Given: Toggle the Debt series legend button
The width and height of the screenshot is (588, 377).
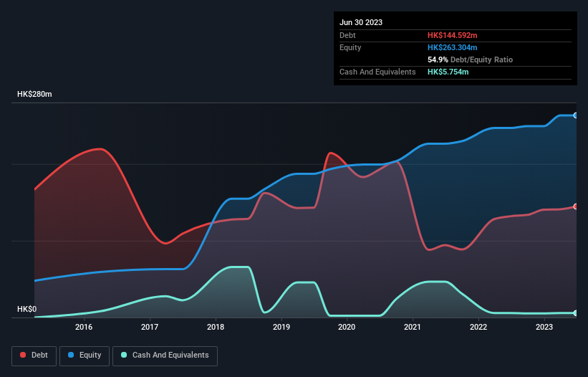Looking at the screenshot, I should pos(34,355).
